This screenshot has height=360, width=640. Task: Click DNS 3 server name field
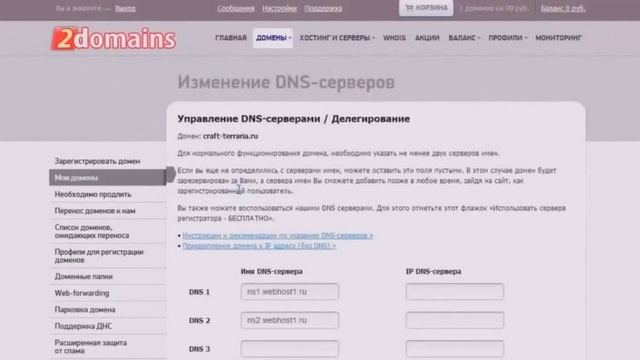[x=289, y=349]
